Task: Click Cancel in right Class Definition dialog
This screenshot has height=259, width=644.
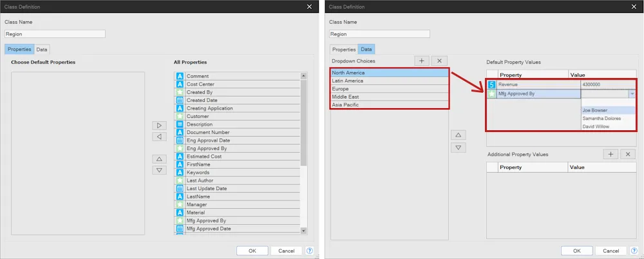Action: tap(611, 251)
